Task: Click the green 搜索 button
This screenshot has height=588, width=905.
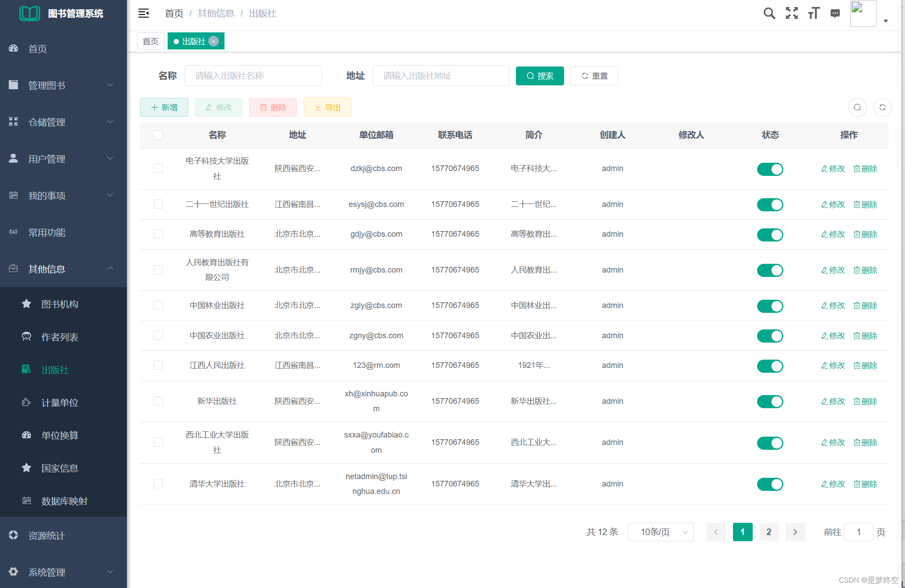Action: (x=540, y=76)
